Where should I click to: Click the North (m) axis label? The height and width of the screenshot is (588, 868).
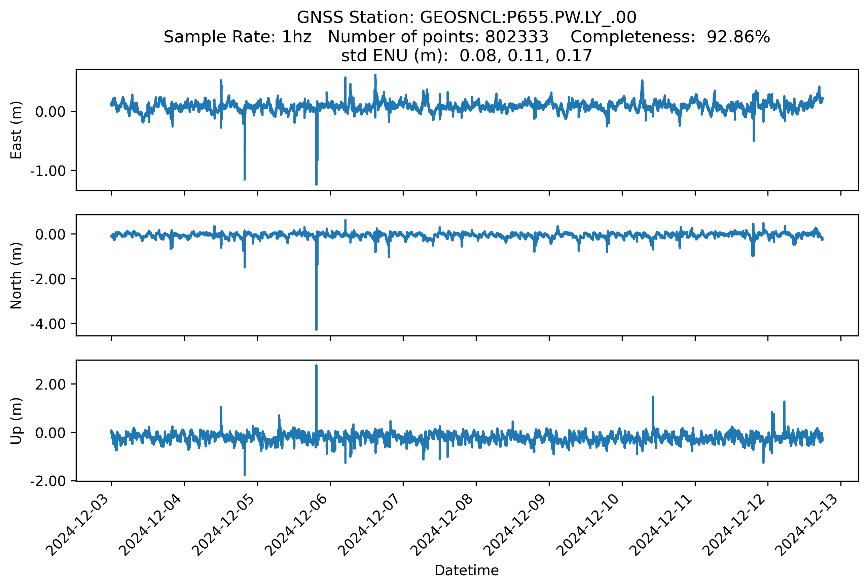pos(16,275)
